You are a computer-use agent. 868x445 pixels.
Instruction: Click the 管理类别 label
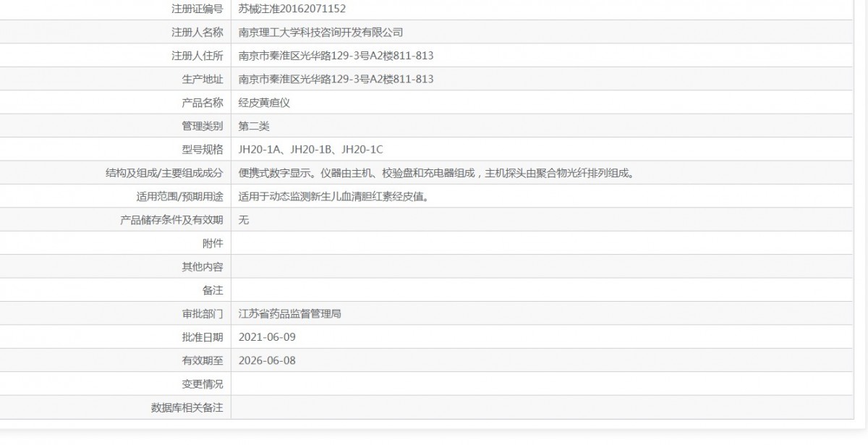click(x=203, y=126)
